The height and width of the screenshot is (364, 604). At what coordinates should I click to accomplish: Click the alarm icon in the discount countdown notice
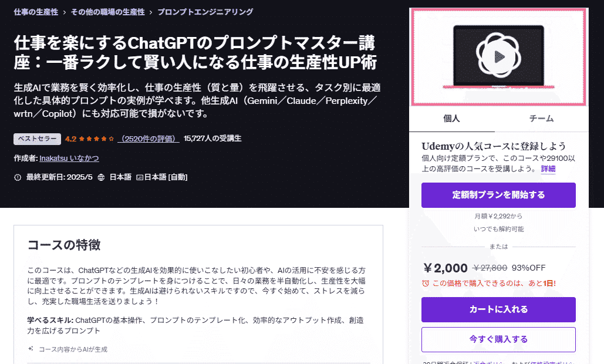pyautogui.click(x=426, y=284)
